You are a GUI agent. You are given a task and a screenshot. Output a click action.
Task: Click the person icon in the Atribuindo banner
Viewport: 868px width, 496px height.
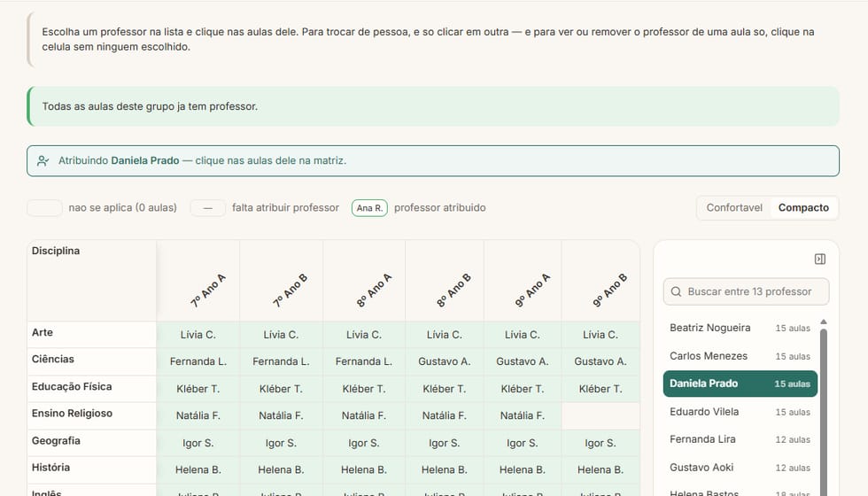pyautogui.click(x=43, y=161)
